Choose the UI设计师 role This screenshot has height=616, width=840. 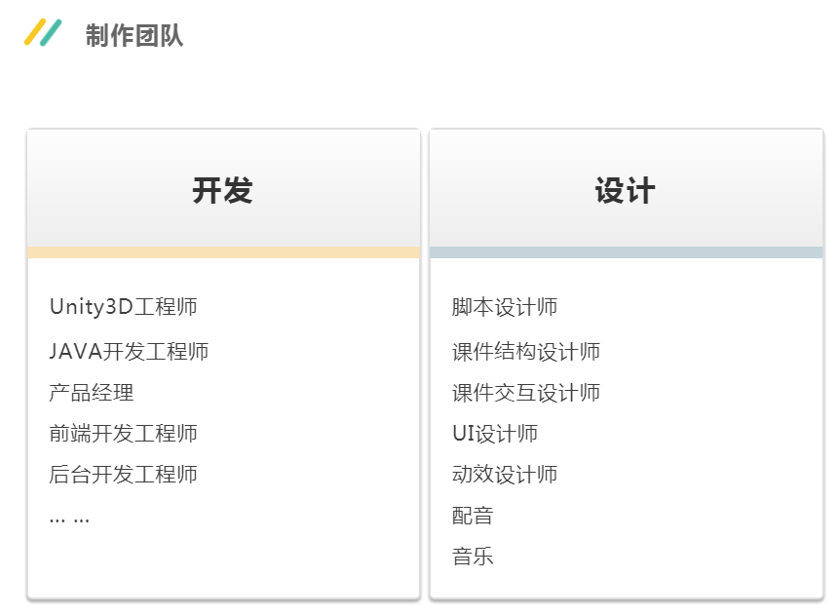point(495,434)
